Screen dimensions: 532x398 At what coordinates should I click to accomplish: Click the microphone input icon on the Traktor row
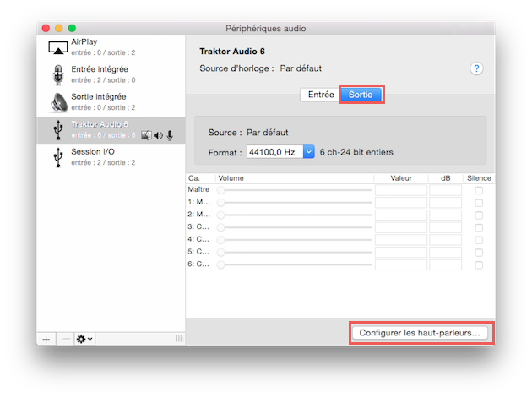[170, 135]
